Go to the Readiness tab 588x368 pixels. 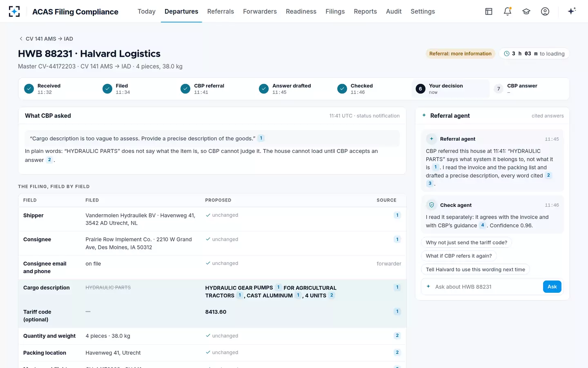[x=301, y=11]
